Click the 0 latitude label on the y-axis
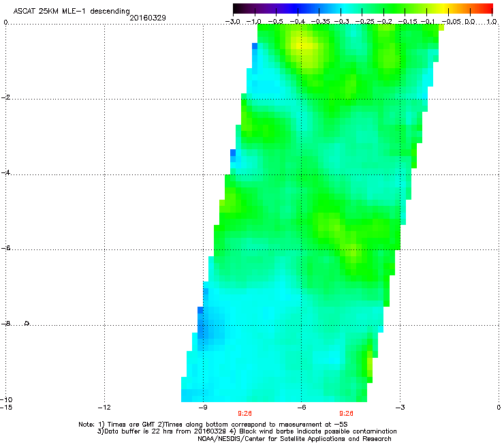Image resolution: width=504 pixels, height=443 pixels. [x=5, y=22]
